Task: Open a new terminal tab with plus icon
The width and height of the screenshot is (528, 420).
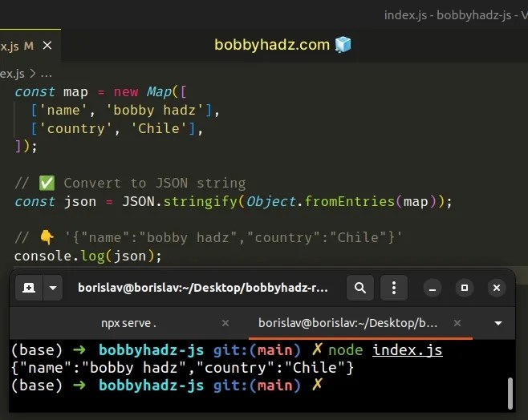Action: [29, 288]
